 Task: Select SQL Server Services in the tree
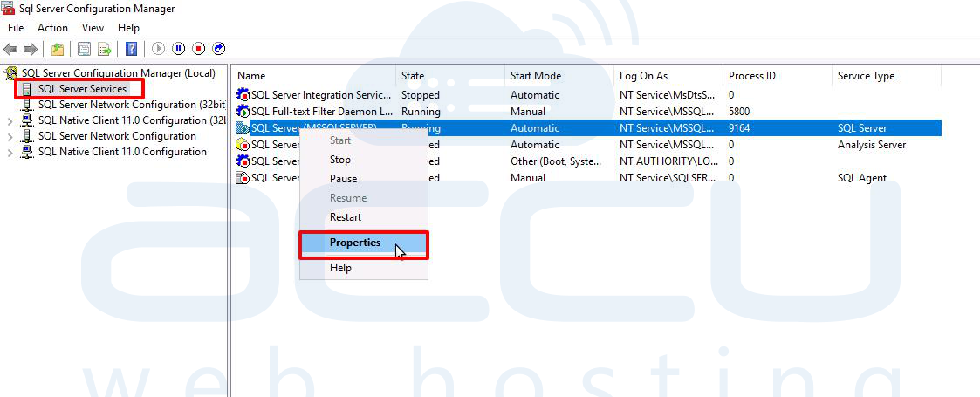coord(83,89)
